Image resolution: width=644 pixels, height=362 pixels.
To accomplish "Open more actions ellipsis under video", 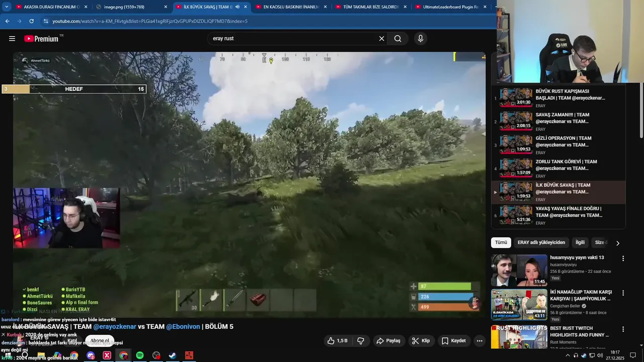I will [x=479, y=341].
